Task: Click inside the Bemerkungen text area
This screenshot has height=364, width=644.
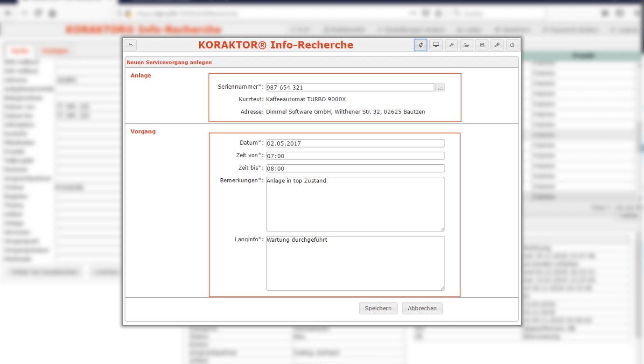Action: pyautogui.click(x=355, y=204)
